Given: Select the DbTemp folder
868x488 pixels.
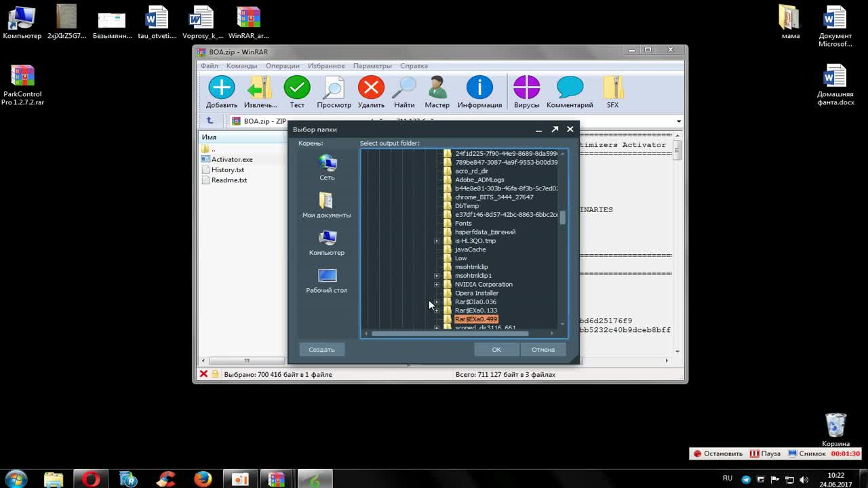Looking at the screenshot, I should (467, 206).
